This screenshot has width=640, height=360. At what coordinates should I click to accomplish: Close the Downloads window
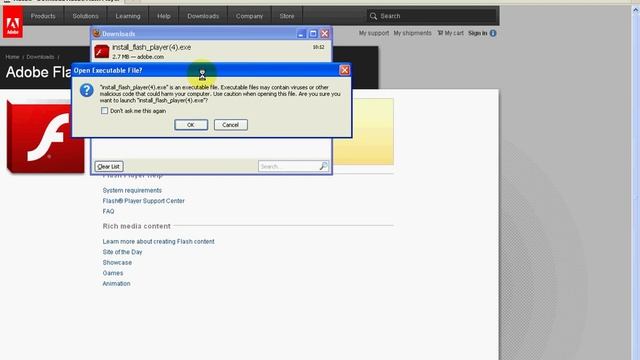pos(325,34)
